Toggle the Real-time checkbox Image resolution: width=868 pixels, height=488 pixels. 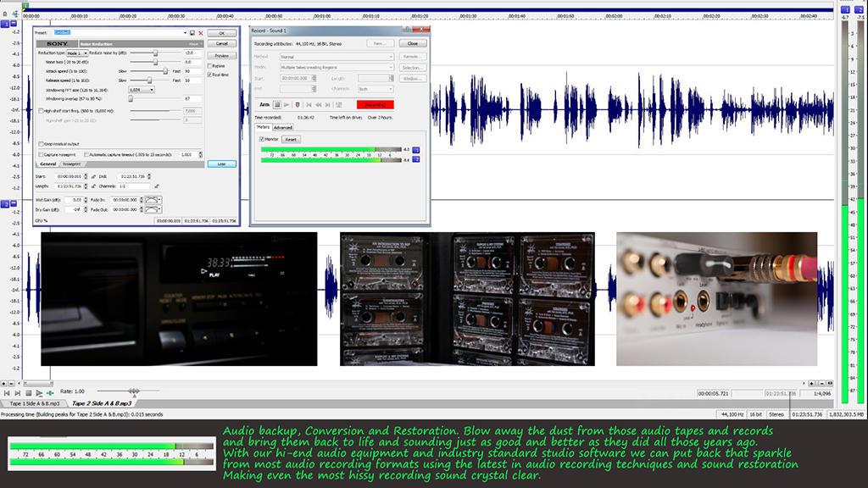pyautogui.click(x=210, y=75)
